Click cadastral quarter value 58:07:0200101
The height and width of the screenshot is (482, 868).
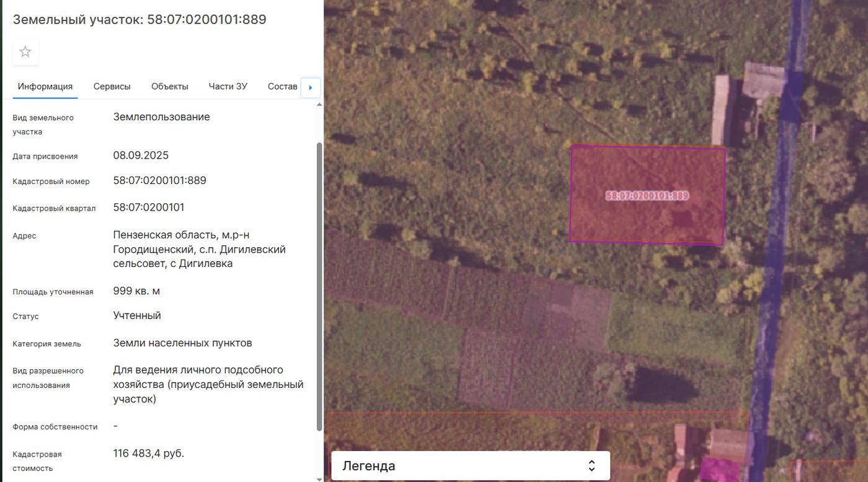(149, 208)
